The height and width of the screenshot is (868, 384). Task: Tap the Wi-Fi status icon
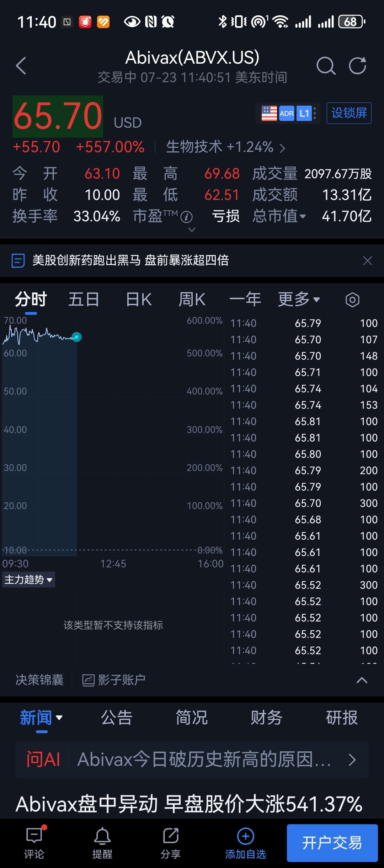click(x=281, y=22)
